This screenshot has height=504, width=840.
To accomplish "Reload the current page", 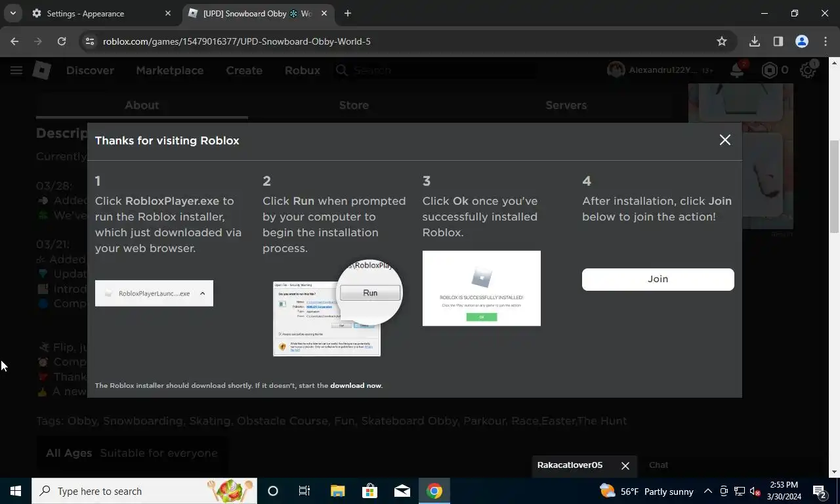I will [x=62, y=41].
